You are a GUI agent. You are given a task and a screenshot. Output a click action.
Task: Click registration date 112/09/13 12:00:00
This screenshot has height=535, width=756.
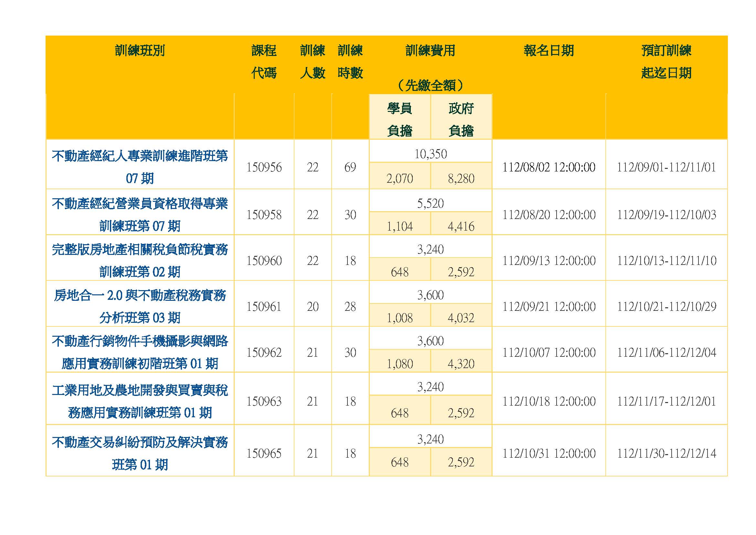click(x=548, y=261)
